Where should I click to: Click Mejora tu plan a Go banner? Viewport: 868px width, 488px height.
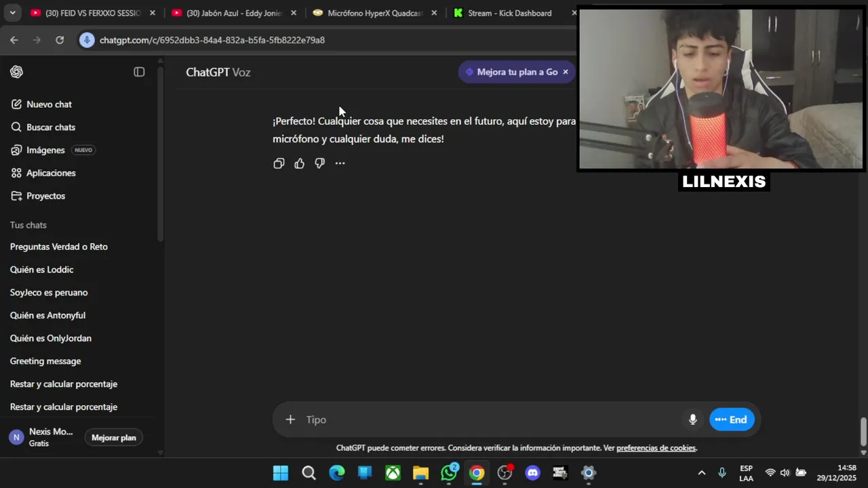(x=517, y=72)
